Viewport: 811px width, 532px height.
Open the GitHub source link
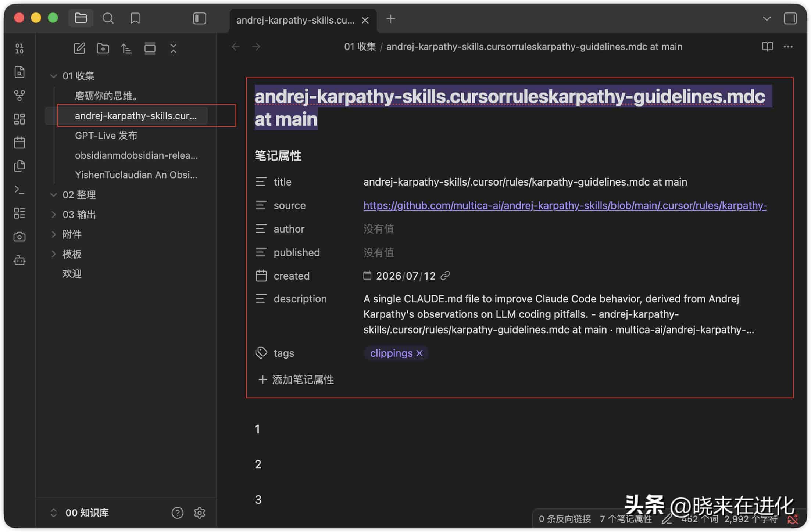click(x=565, y=205)
